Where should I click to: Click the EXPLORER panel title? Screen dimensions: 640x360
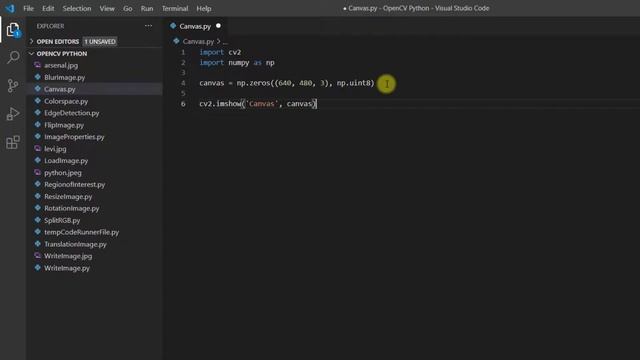(50, 26)
